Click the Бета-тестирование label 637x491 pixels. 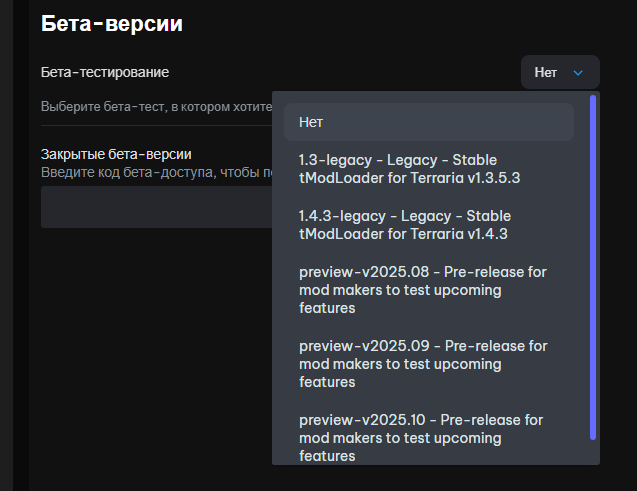[105, 73]
